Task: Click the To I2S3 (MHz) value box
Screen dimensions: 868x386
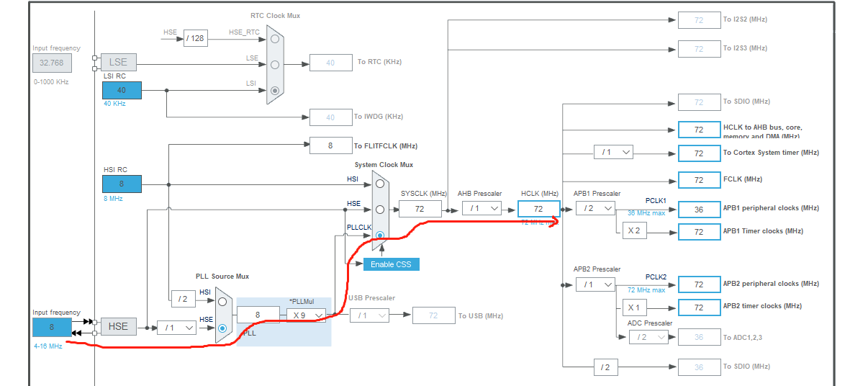Action: click(x=699, y=49)
